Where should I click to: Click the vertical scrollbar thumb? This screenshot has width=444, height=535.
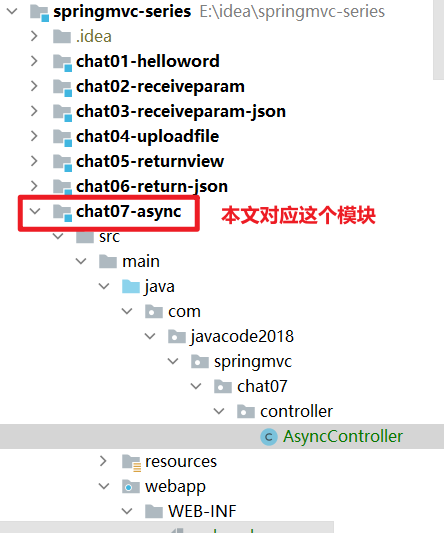(439, 40)
